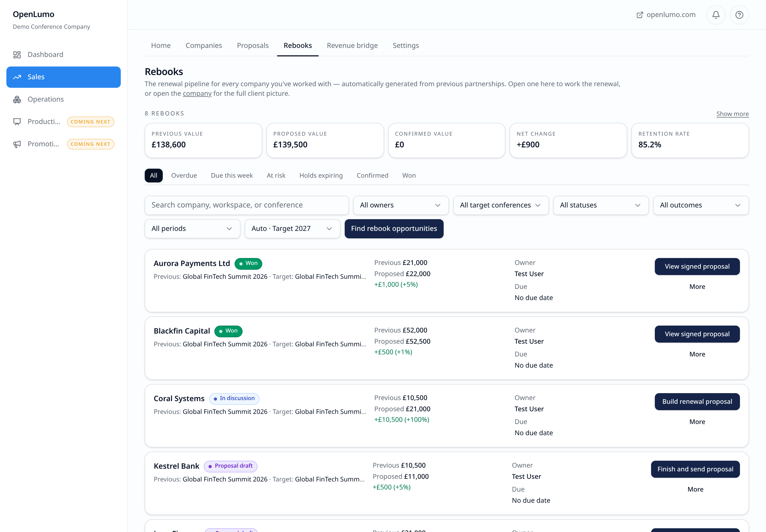Open the All periods dropdown

(192, 229)
